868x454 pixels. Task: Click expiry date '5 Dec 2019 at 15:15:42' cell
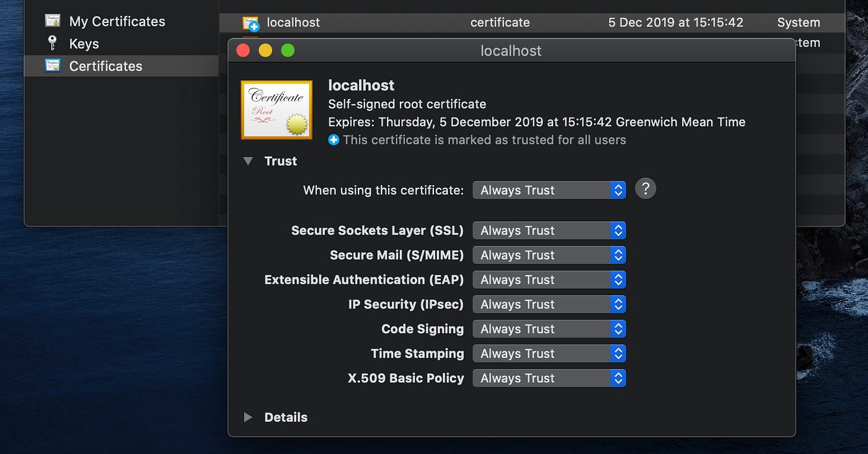(676, 22)
